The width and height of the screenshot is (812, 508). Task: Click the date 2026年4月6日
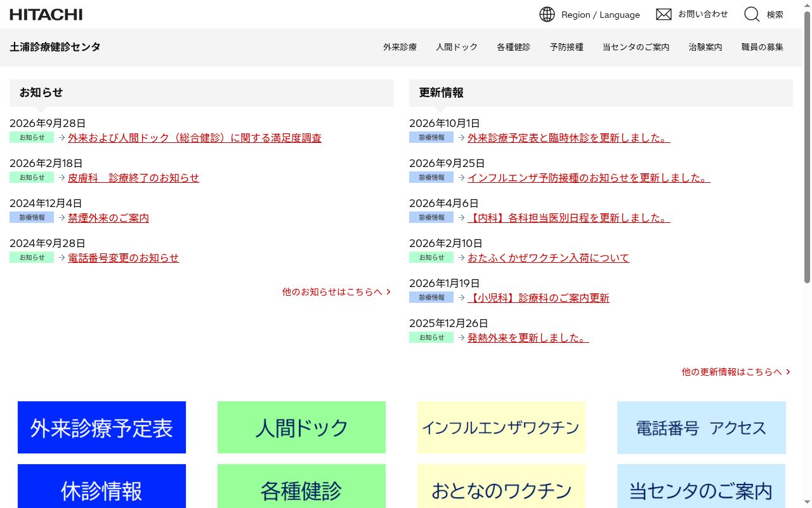(x=444, y=203)
